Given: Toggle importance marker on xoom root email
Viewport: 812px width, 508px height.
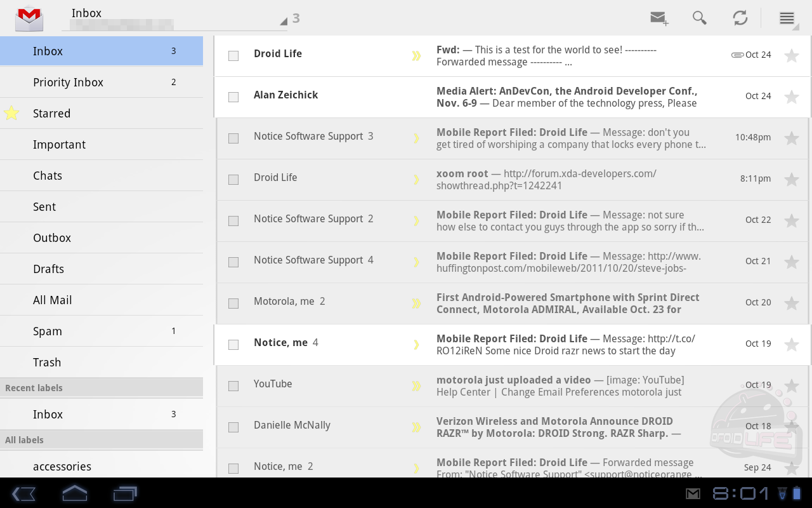Looking at the screenshot, I should tap(416, 180).
